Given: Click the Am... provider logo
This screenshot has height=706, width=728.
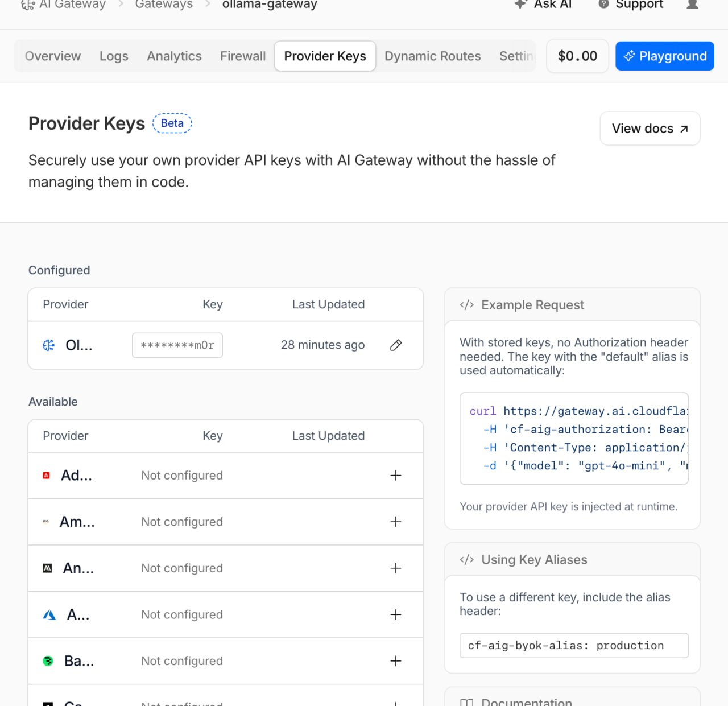Looking at the screenshot, I should [46, 522].
